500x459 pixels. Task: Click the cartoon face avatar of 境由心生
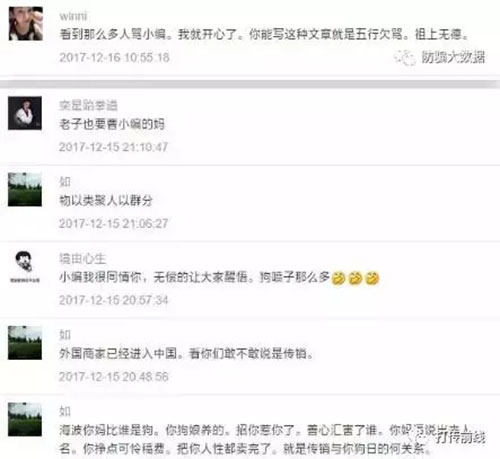pos(25,266)
